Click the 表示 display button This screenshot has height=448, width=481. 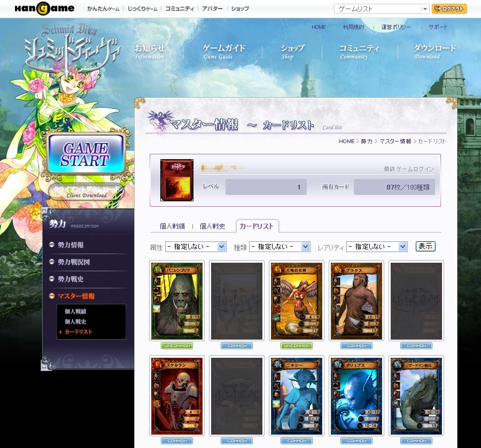click(x=425, y=246)
